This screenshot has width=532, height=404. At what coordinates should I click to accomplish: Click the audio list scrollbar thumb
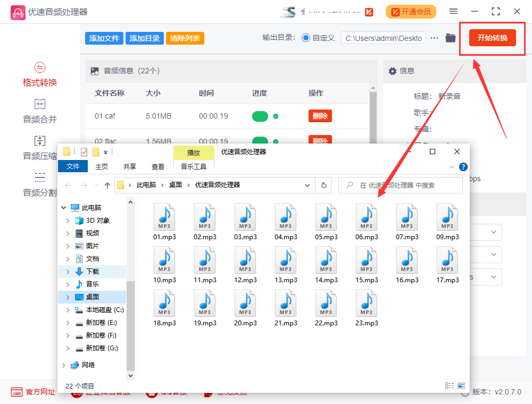[x=373, y=117]
